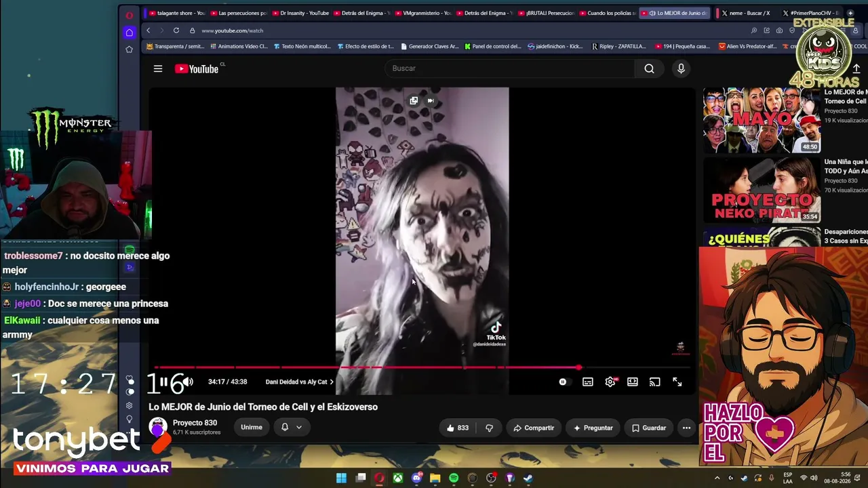Open the Alien Vs Predator bookmark
The height and width of the screenshot is (488, 868).
748,47
